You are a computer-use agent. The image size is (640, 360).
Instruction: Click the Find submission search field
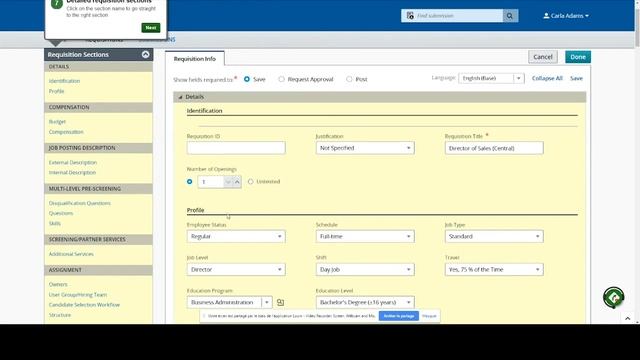coord(458,16)
